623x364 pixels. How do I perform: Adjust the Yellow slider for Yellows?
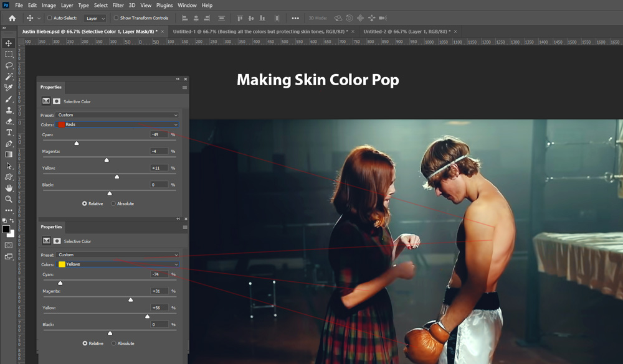[148, 316]
